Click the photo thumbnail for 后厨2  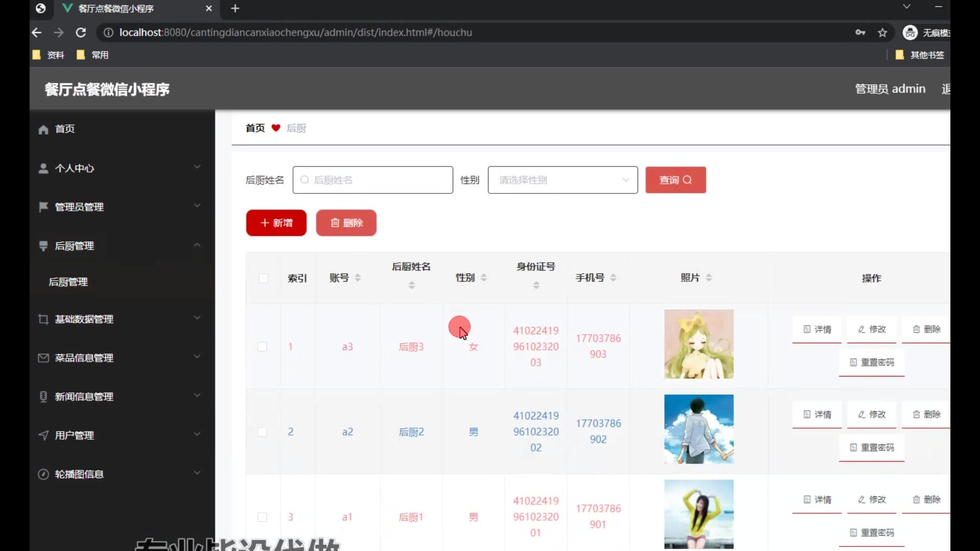[699, 429]
